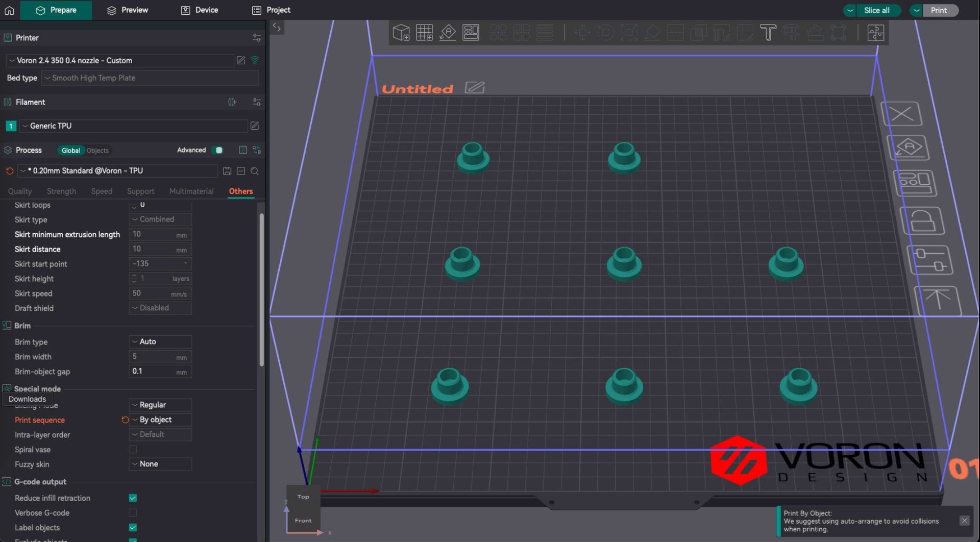This screenshot has height=542, width=980.
Task: Click the auto-orient toolbar icon
Action: (x=448, y=33)
